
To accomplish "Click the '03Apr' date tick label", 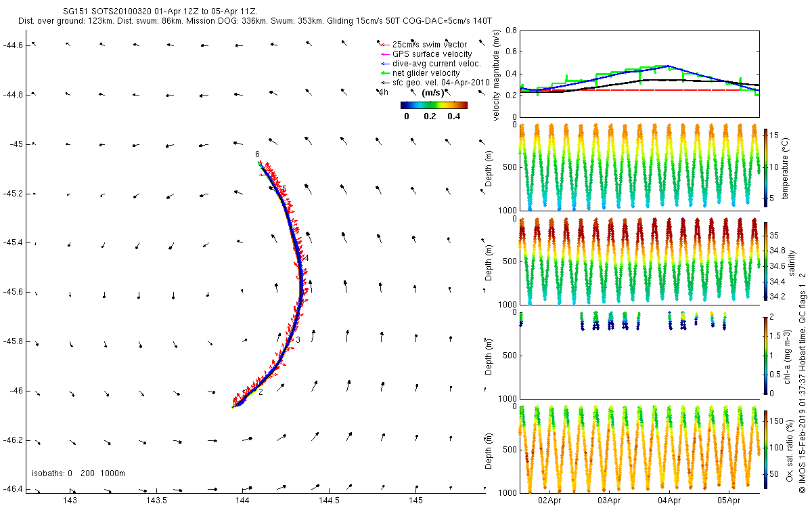I will (610, 501).
